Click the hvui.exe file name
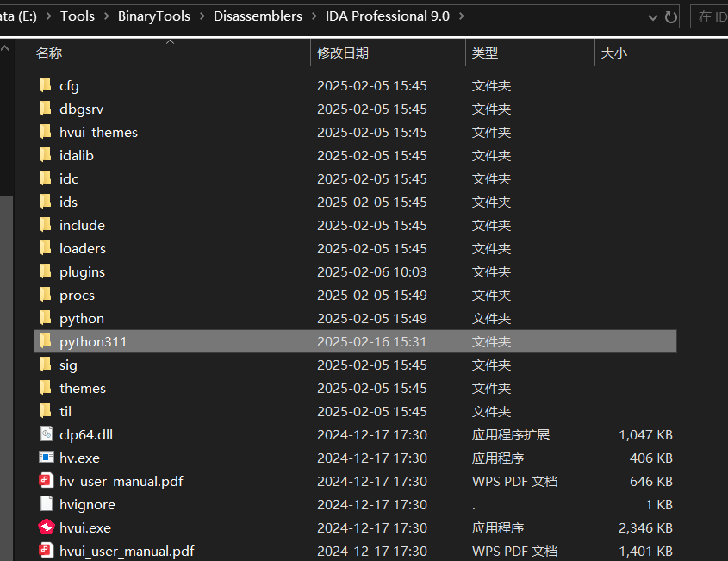The width and height of the screenshot is (728, 561). (85, 527)
